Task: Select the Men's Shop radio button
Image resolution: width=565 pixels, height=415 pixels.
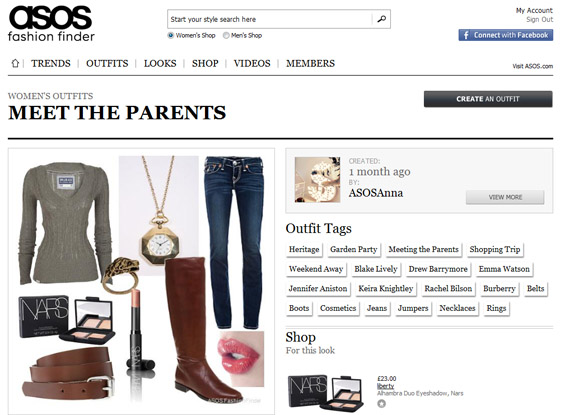Action: [226, 35]
